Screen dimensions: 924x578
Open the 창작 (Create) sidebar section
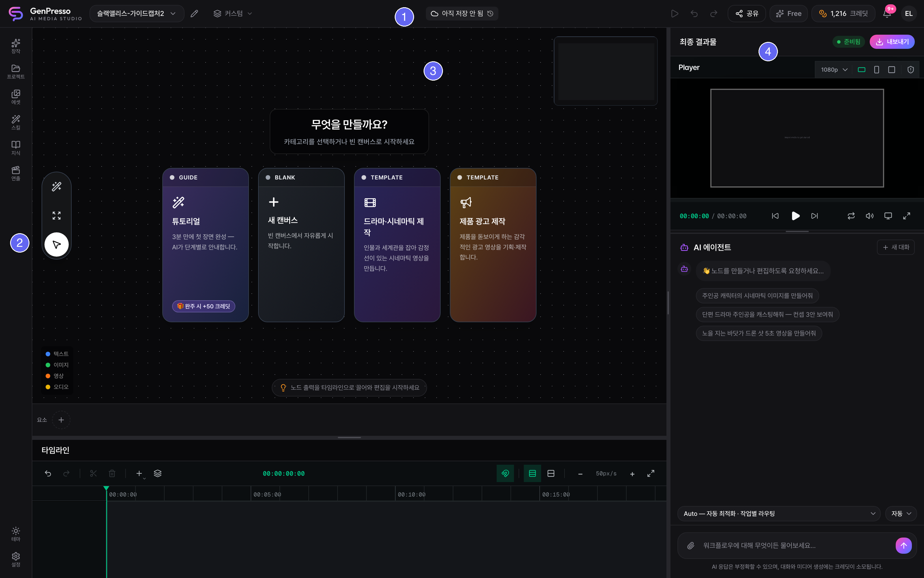16,46
